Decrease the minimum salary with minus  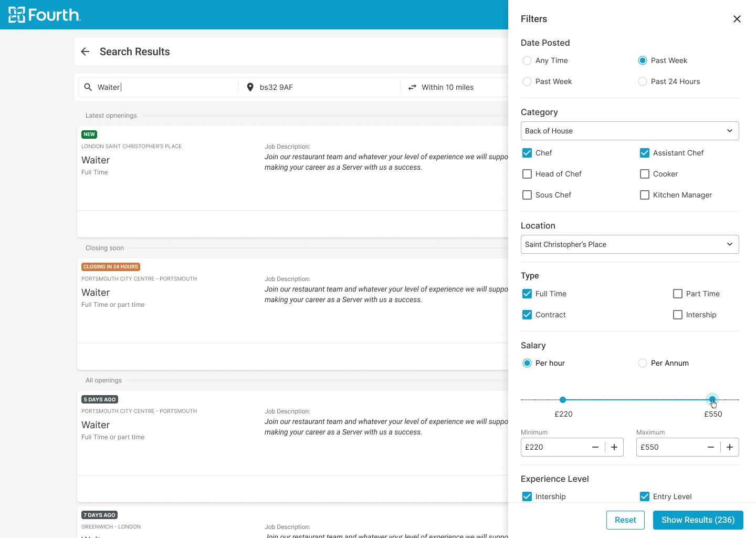(x=595, y=447)
